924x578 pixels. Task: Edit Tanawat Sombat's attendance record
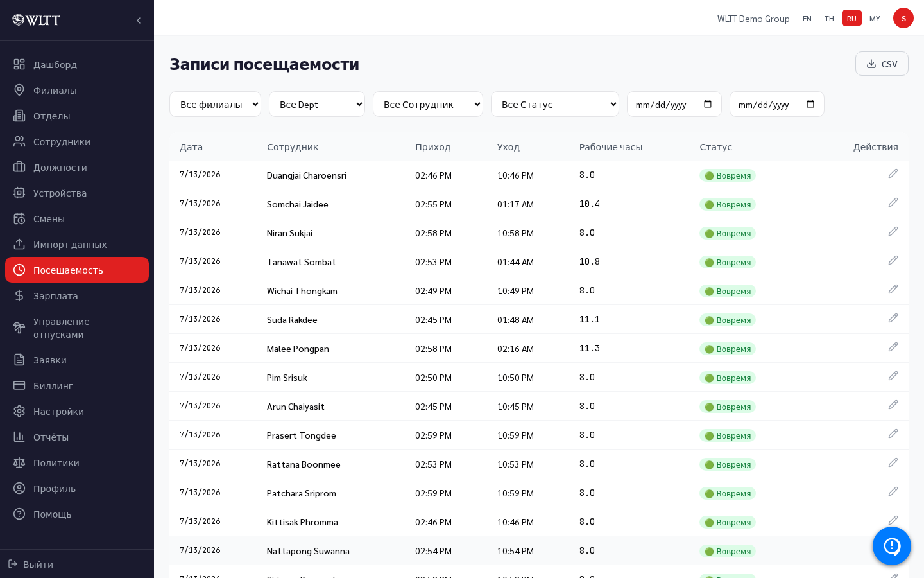click(x=893, y=260)
